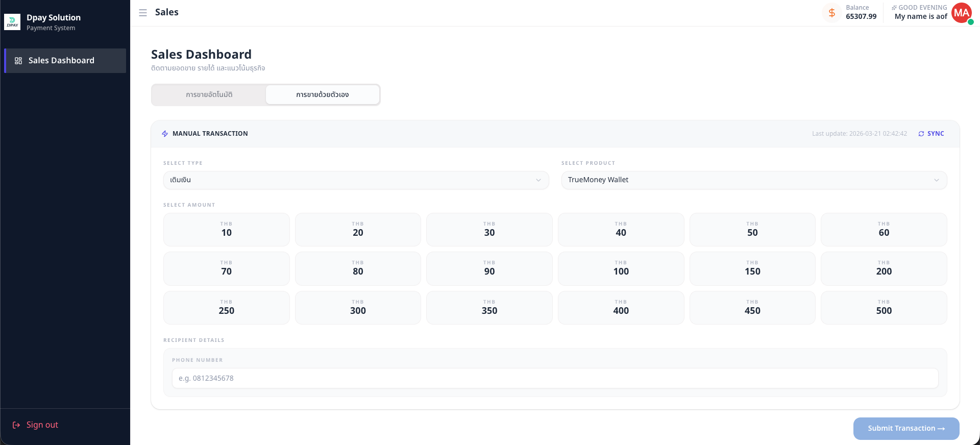Select the THB 450 amount

pyautogui.click(x=752, y=308)
